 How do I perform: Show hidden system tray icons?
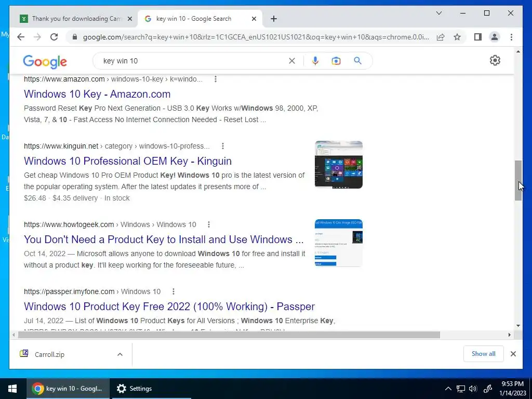click(448, 389)
